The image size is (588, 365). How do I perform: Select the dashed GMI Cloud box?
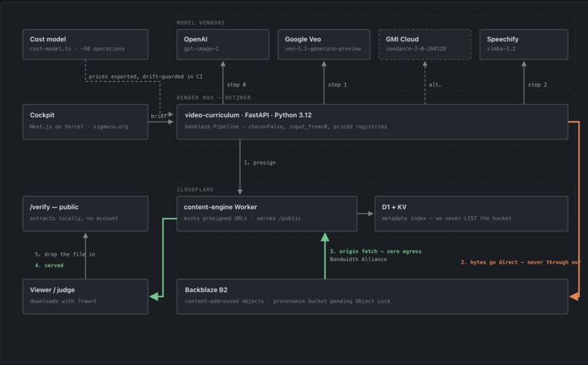425,44
